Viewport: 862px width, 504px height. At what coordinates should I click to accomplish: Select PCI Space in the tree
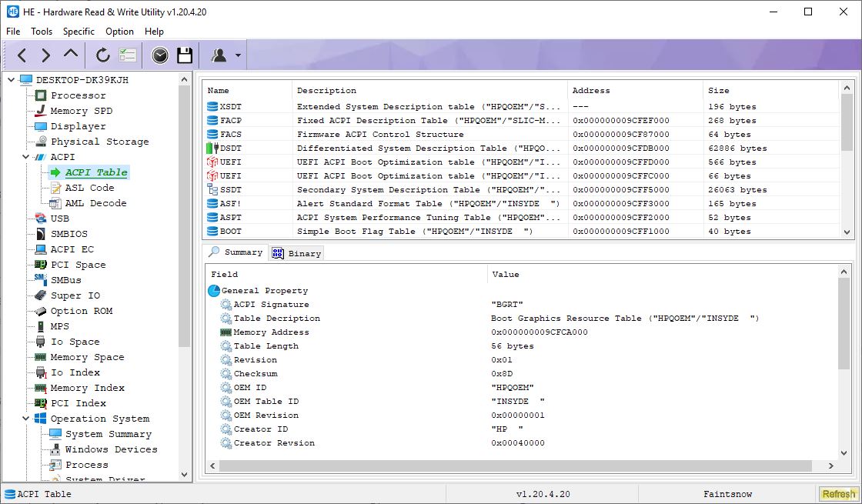click(78, 265)
